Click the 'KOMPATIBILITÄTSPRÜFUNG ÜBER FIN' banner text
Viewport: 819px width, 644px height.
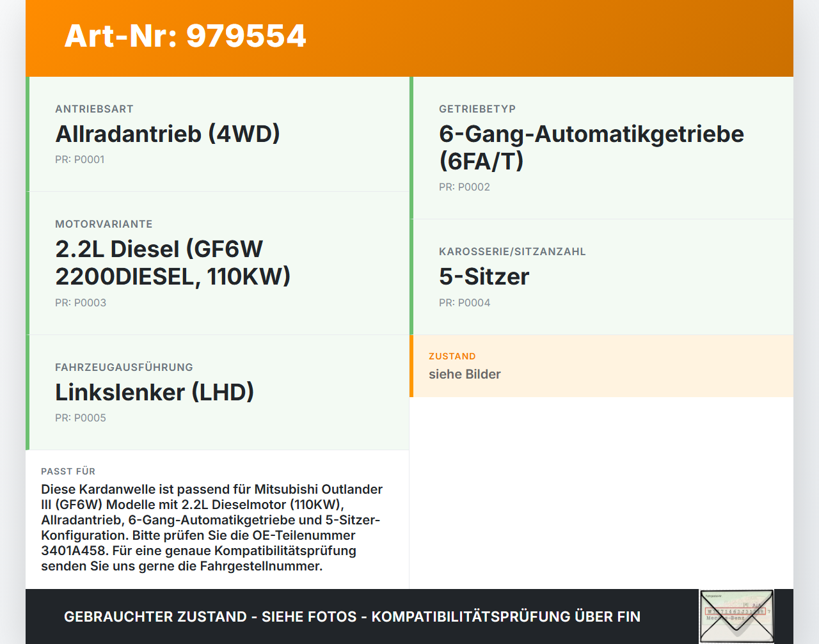pos(505,616)
